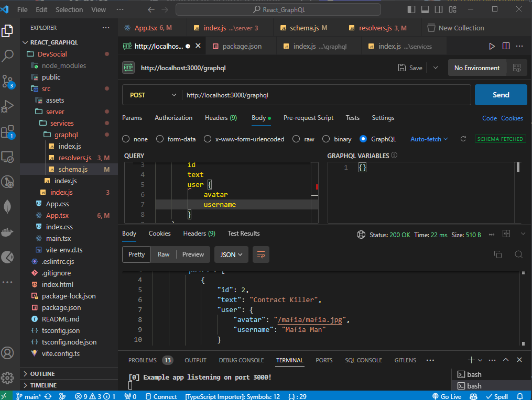The width and height of the screenshot is (532, 400).
Task: Refresh the GraphQL schema
Action: 463,139
